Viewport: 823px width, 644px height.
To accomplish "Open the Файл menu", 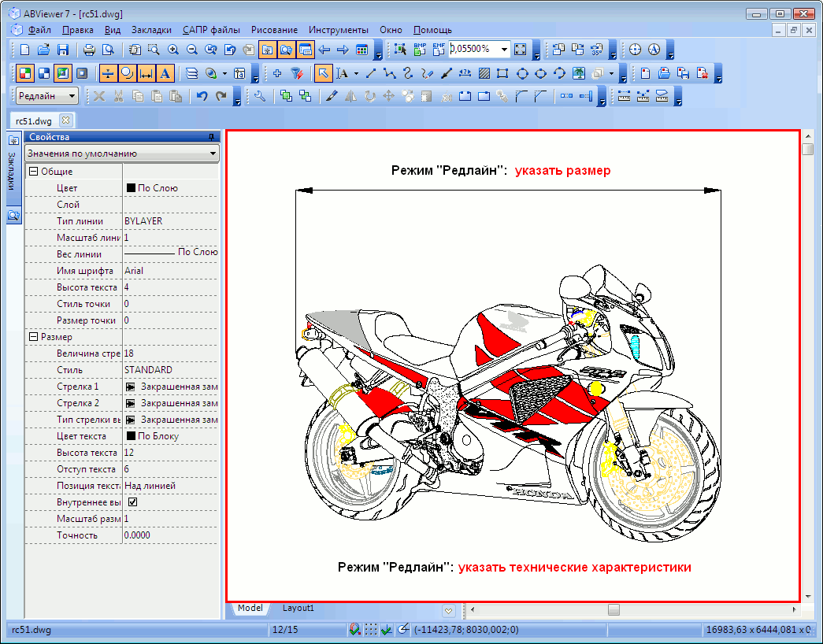I will point(39,30).
